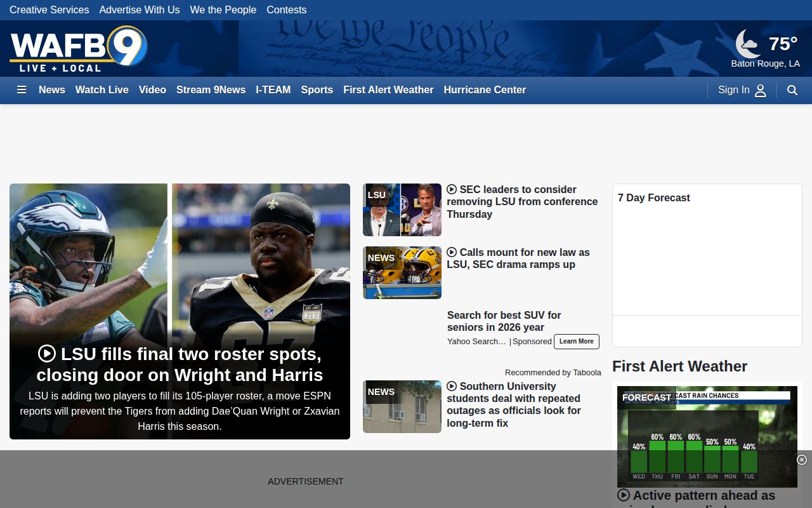The image size is (812, 508).
Task: Open Stream 9News menu item
Action: point(211,90)
